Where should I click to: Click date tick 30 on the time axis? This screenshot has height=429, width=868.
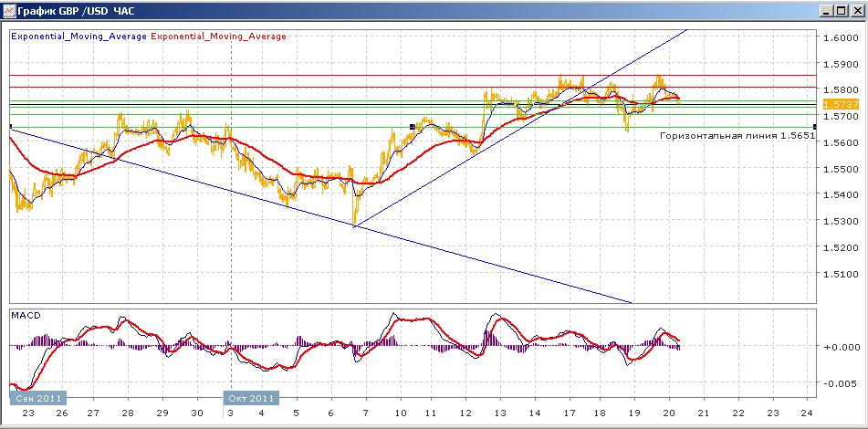tap(196, 413)
